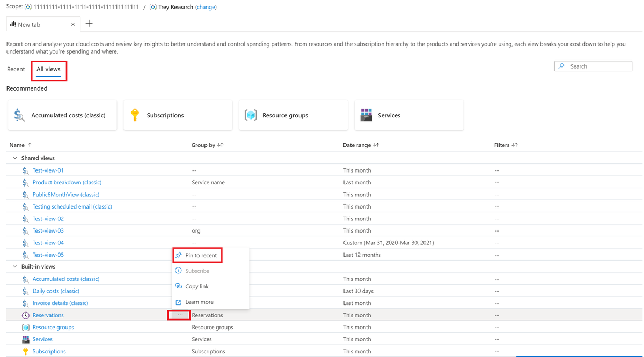Click the Resource groups icon in Built-in views
644x357 pixels.
point(25,327)
